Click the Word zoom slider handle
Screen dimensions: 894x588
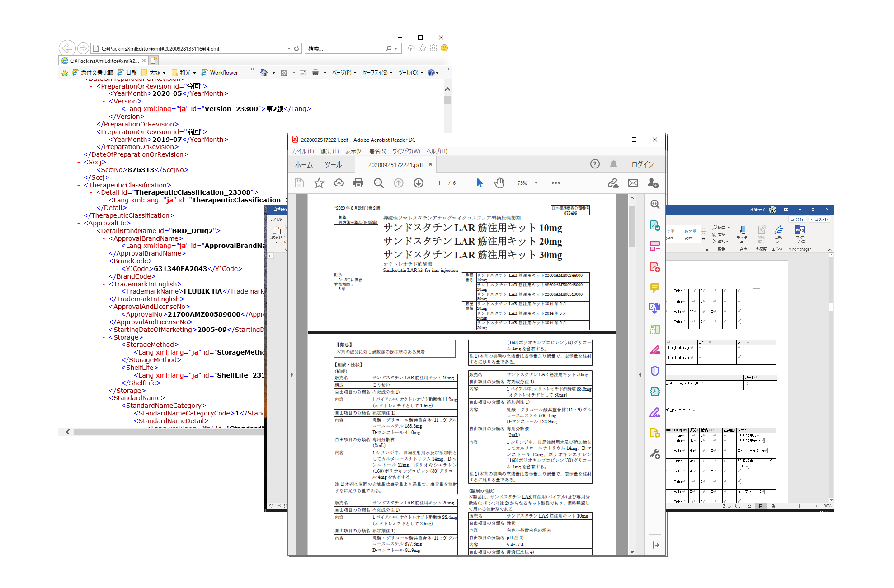coord(799,506)
